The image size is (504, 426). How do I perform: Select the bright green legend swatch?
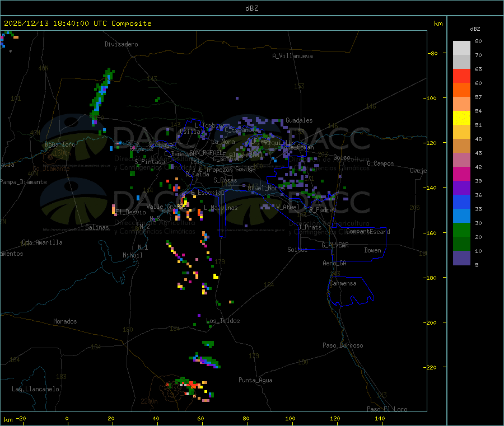461,230
